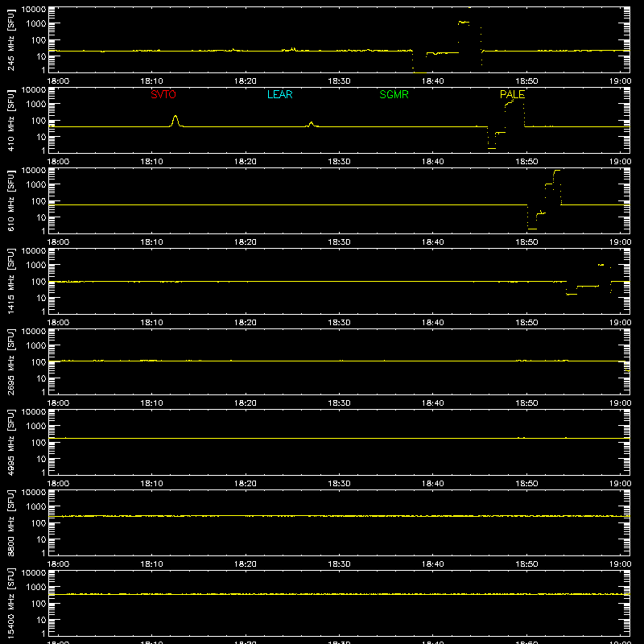
Task: Click the yellow PALE station label
Action: pyautogui.click(x=512, y=94)
